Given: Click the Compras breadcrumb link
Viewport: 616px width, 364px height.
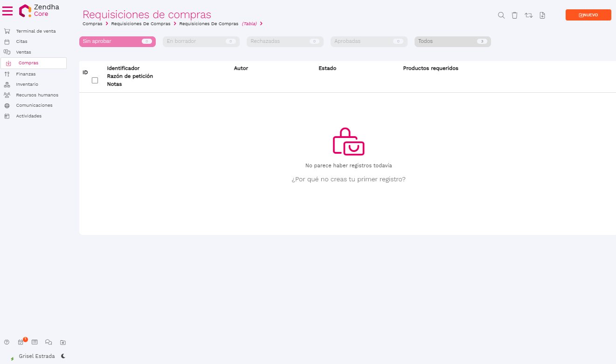Looking at the screenshot, I should pos(92,24).
